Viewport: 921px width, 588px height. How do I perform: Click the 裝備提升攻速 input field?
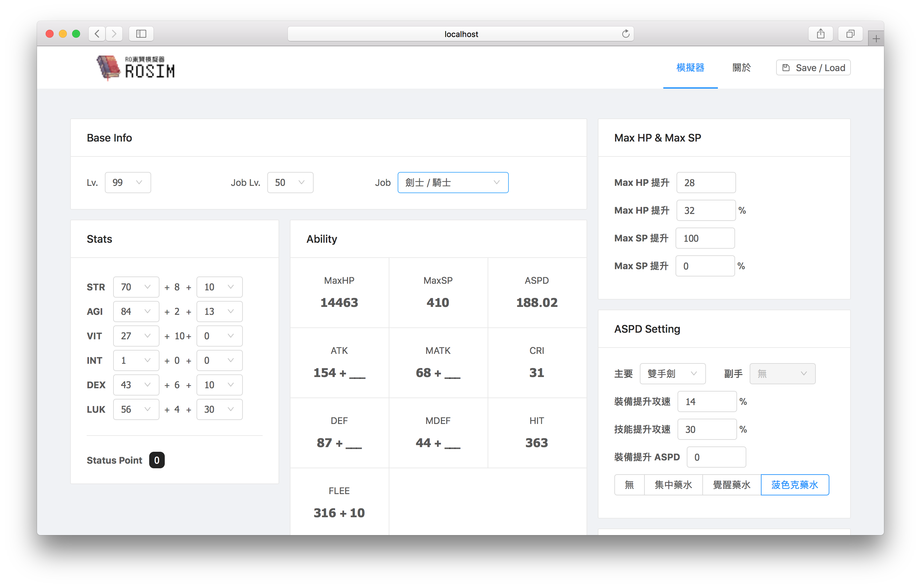[x=706, y=401]
